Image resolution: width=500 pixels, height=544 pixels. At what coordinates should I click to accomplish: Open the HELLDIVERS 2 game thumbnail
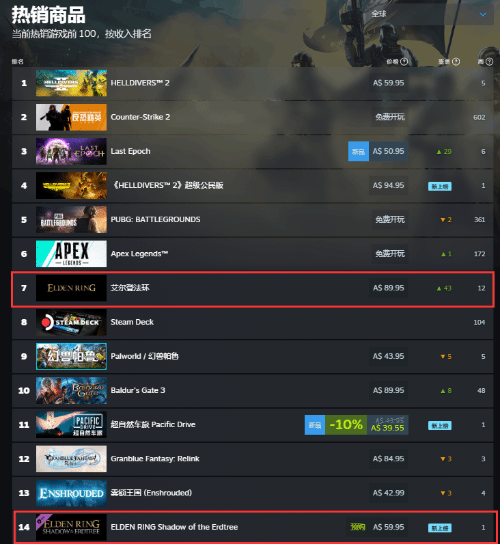tap(71, 83)
